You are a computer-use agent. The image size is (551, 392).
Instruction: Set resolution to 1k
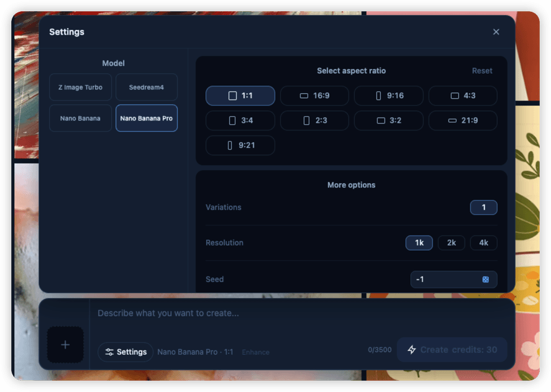click(419, 242)
